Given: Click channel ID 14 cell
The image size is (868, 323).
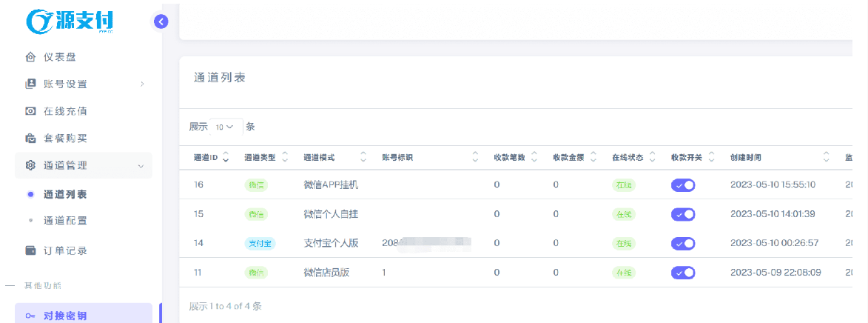Looking at the screenshot, I should (x=199, y=243).
